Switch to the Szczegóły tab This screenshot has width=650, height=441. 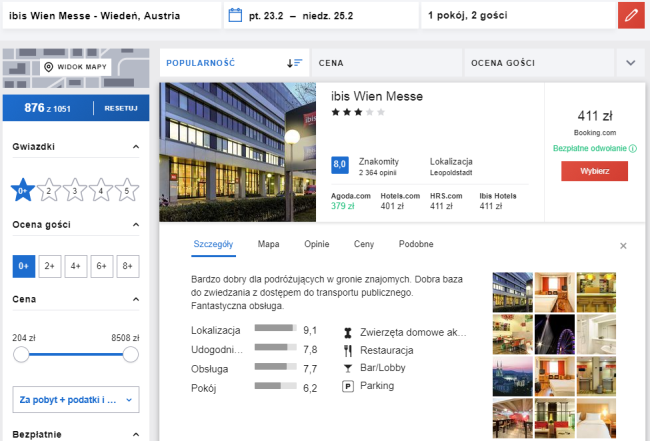click(213, 244)
